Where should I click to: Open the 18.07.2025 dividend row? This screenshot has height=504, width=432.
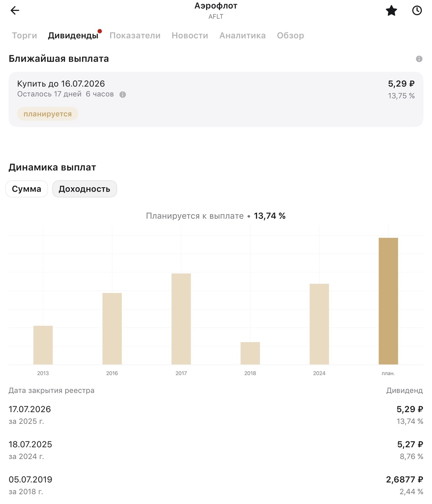(x=216, y=450)
